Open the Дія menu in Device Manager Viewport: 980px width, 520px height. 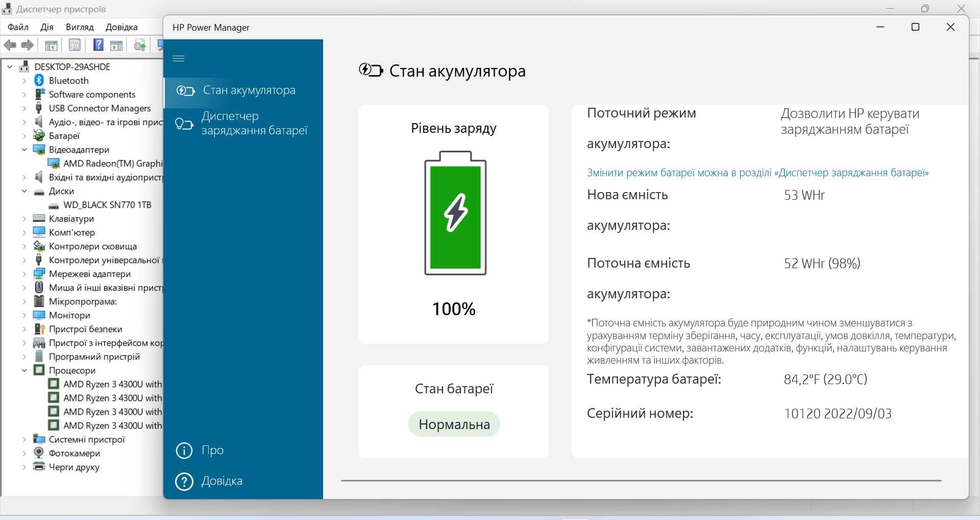pos(47,27)
